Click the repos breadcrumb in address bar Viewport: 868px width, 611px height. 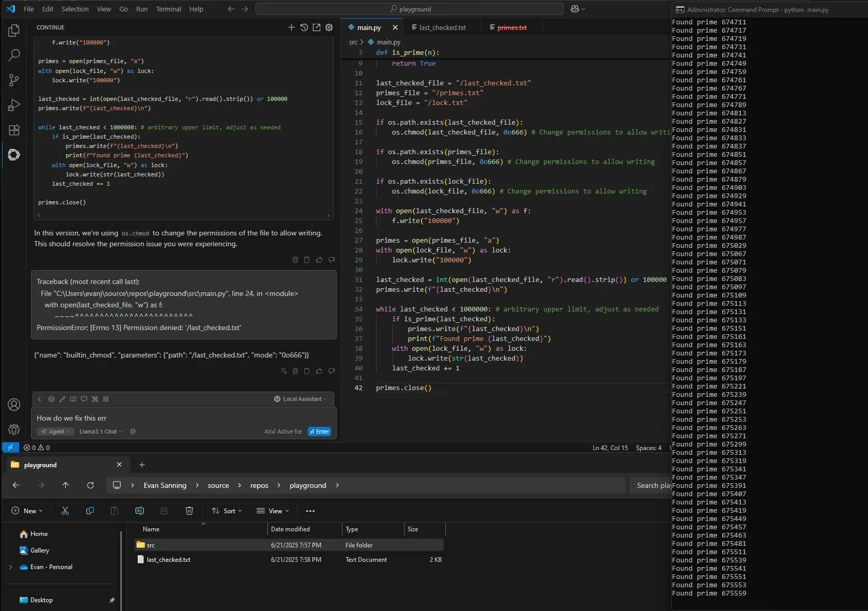click(259, 485)
